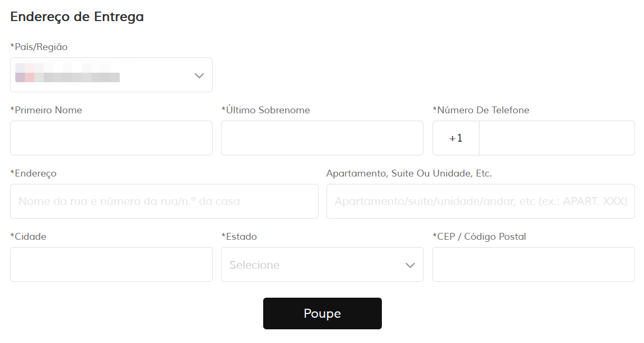The width and height of the screenshot is (644, 343).
Task: Focus the street address 'Nome da rua' field
Action: [164, 201]
